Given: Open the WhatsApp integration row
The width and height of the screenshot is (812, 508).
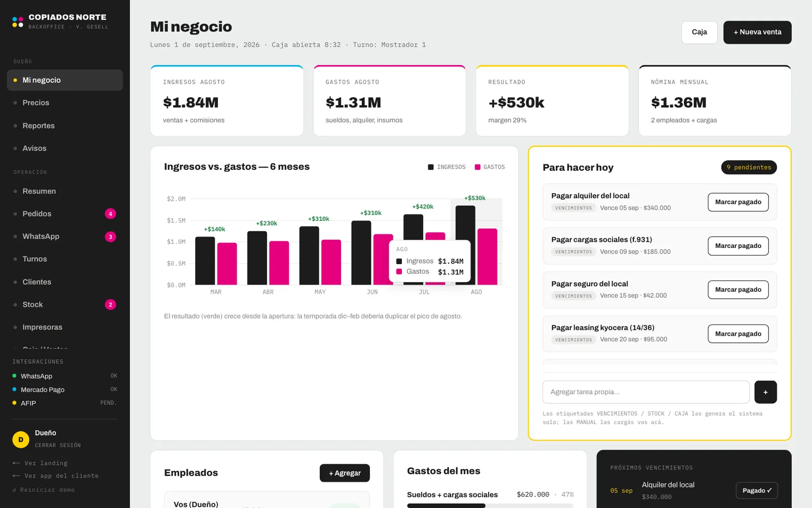Looking at the screenshot, I should coord(65,376).
